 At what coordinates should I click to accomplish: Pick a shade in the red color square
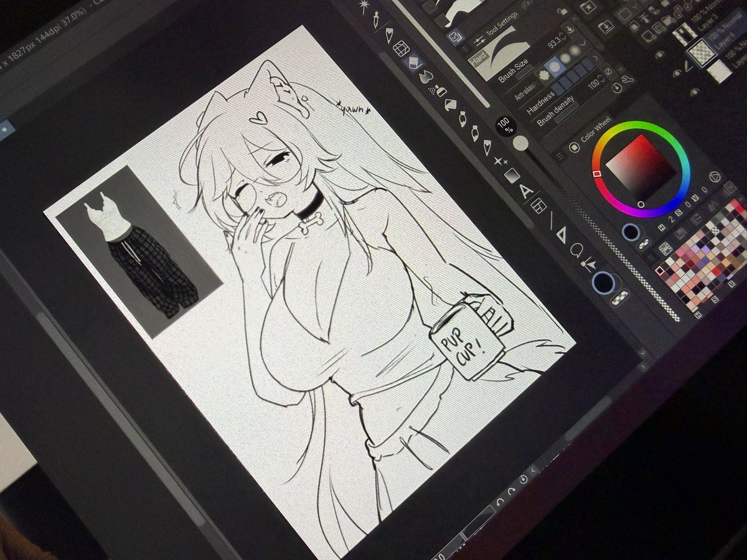tap(641, 169)
